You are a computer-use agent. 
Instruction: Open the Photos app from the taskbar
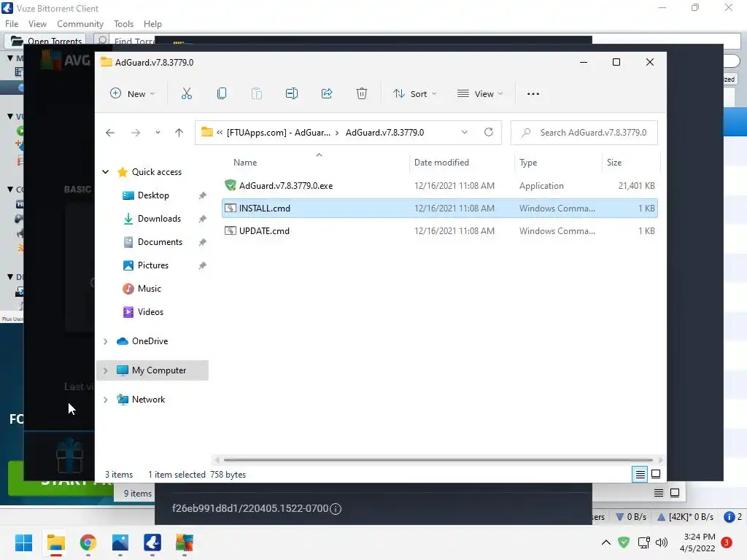coord(120,542)
